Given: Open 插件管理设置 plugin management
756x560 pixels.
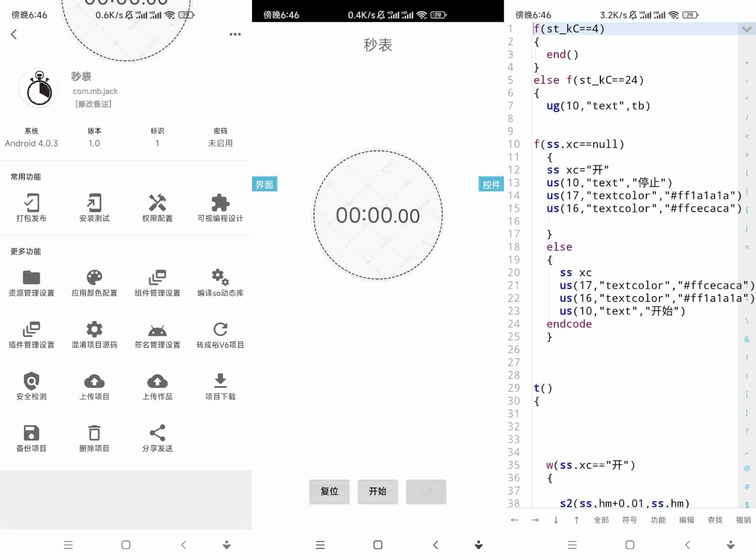Looking at the screenshot, I should click(31, 335).
